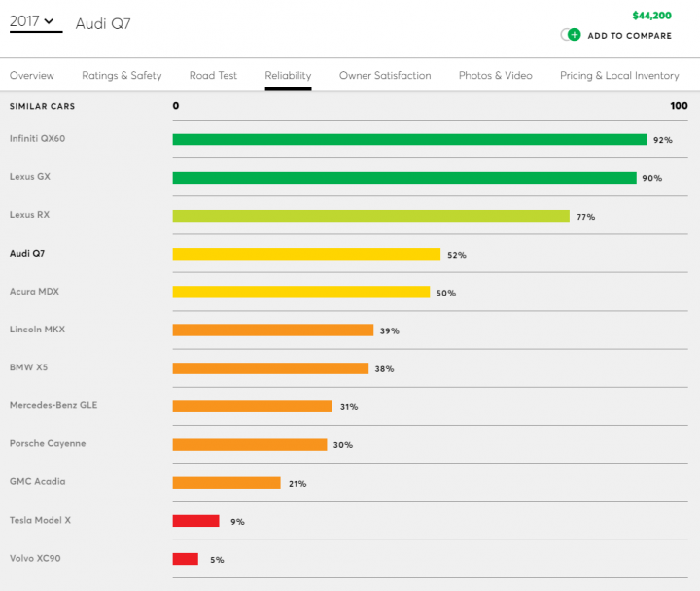The image size is (700, 591).
Task: Click the 31% score value
Action: click(x=349, y=407)
